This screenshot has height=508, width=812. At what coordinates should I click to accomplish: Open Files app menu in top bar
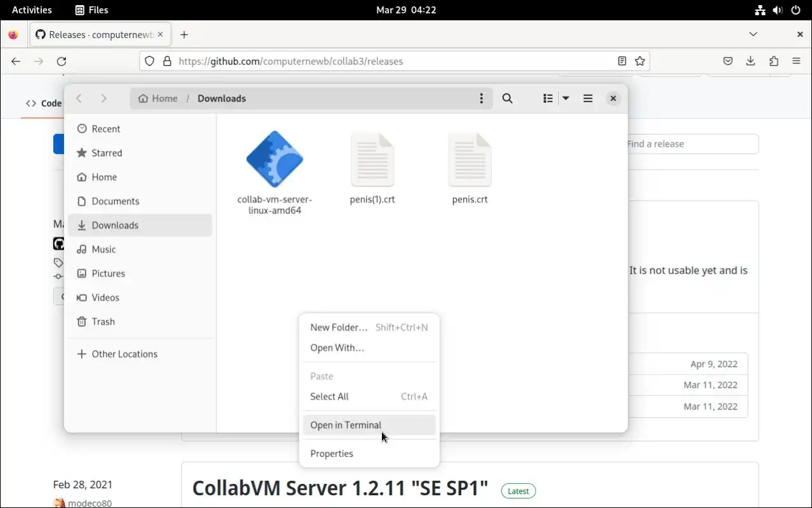coord(92,10)
